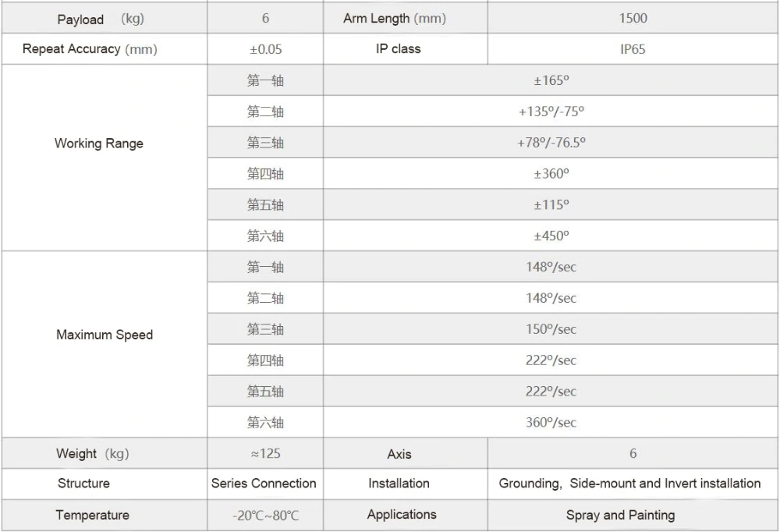Image resolution: width=780 pixels, height=532 pixels.
Task: Select the Spray and Painting cell
Action: click(x=633, y=515)
